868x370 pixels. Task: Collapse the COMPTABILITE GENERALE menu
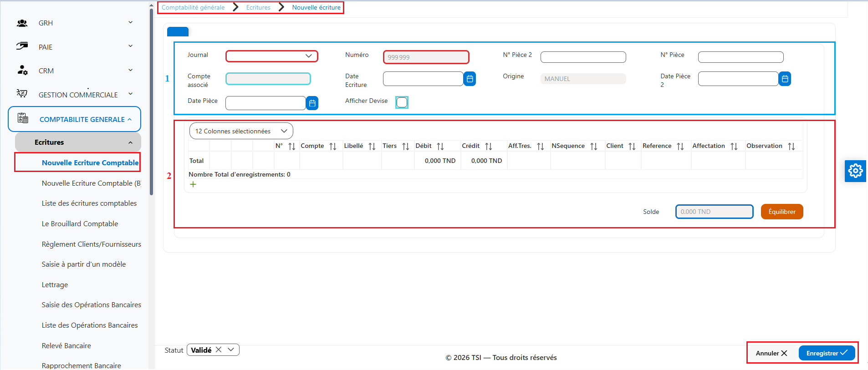tap(130, 119)
